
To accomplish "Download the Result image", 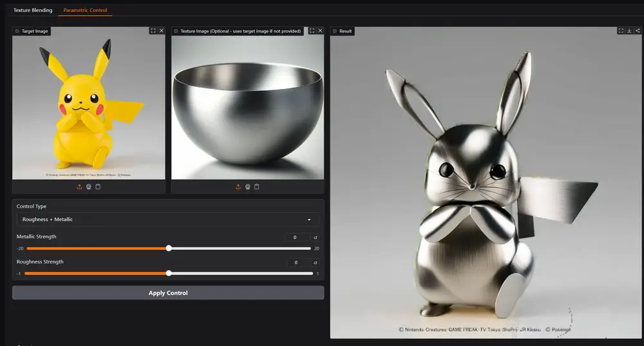I will (629, 31).
